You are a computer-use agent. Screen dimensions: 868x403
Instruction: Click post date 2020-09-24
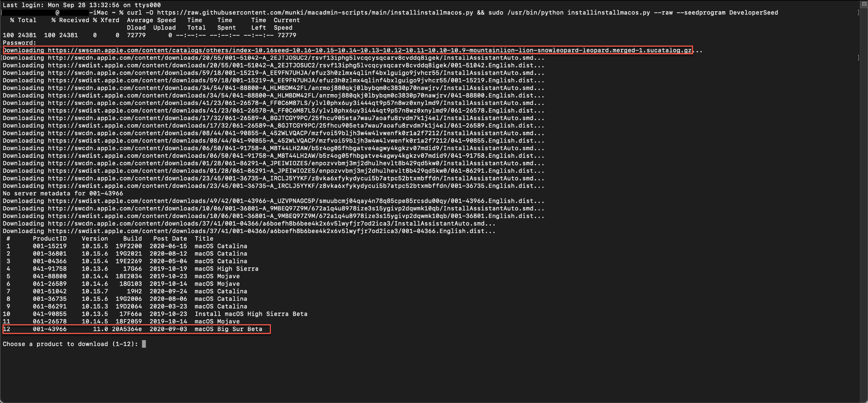coord(168,292)
